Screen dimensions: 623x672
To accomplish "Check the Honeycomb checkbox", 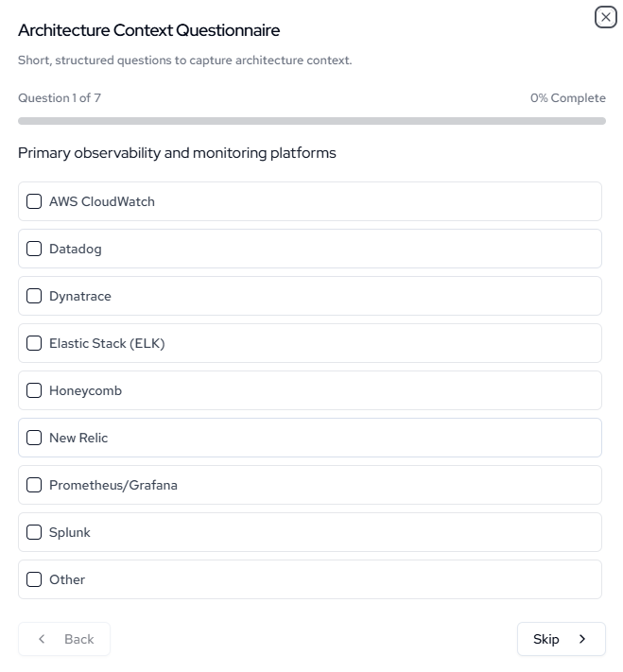I will click(x=34, y=390).
